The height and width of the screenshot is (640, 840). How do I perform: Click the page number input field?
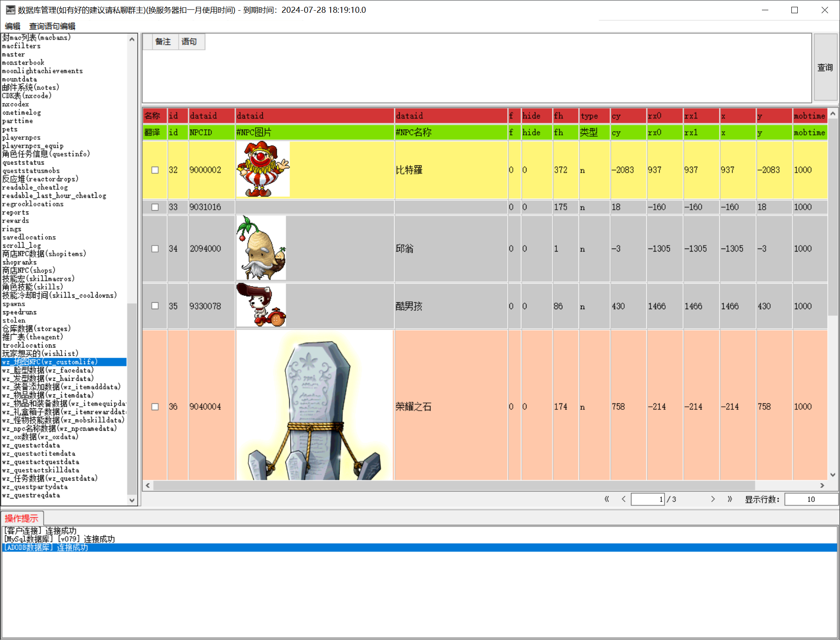point(648,499)
